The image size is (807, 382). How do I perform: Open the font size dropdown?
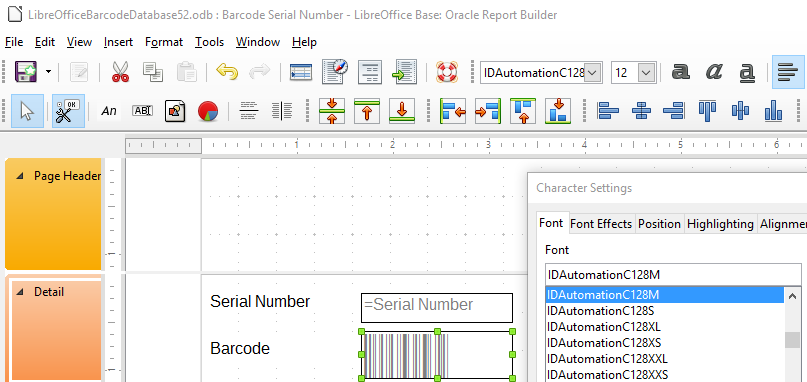coord(646,73)
